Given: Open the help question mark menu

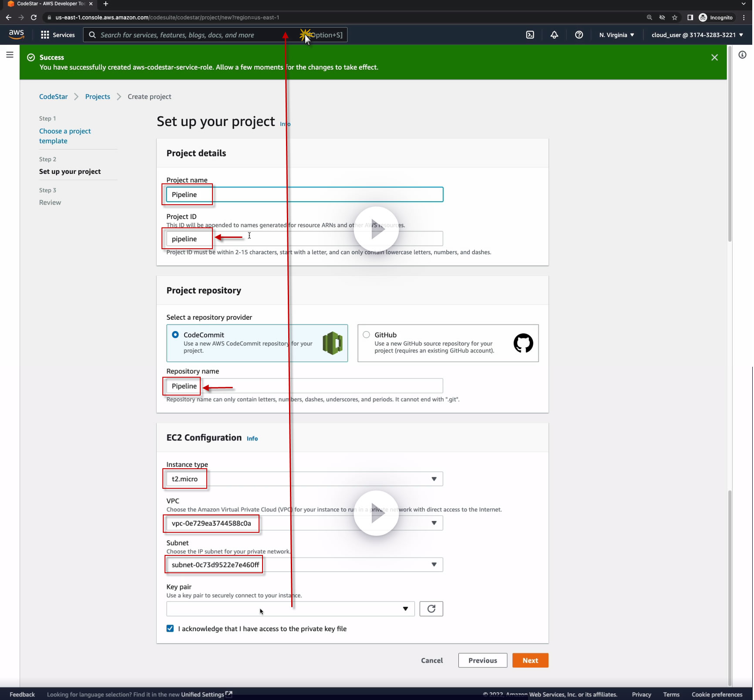Looking at the screenshot, I should (x=579, y=35).
